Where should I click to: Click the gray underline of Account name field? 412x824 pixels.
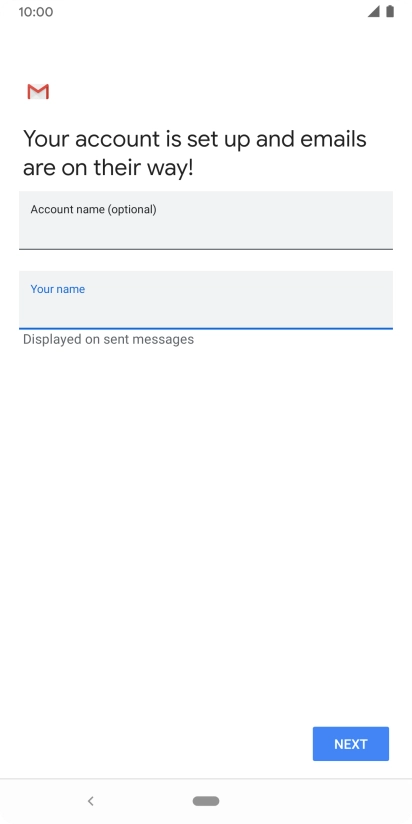(x=206, y=249)
